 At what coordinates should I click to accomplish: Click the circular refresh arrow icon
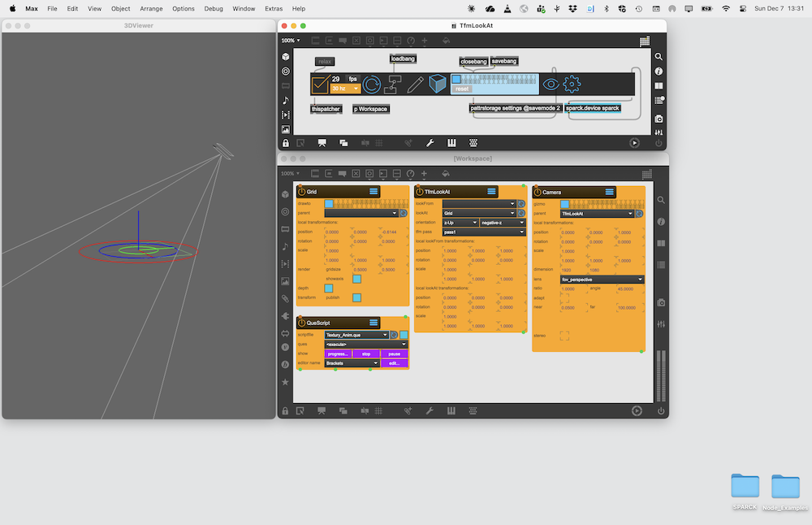click(x=372, y=85)
